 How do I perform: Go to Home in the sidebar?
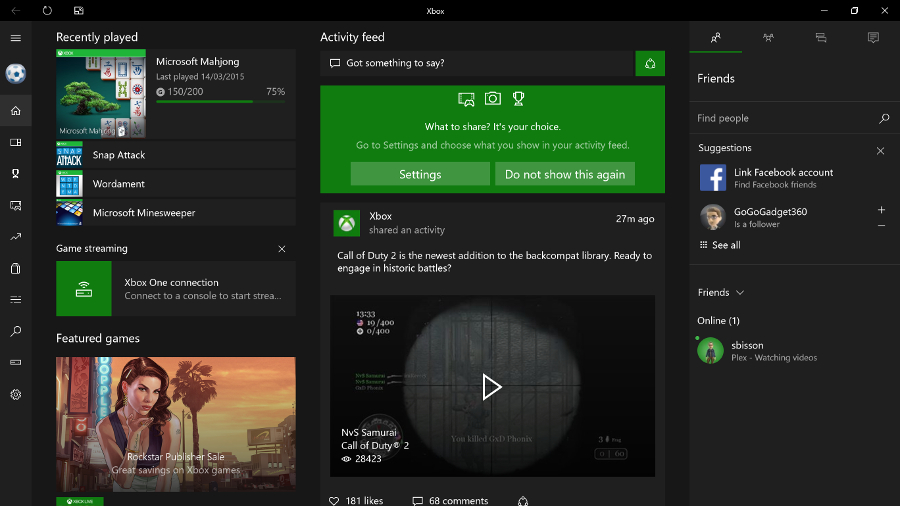point(15,111)
